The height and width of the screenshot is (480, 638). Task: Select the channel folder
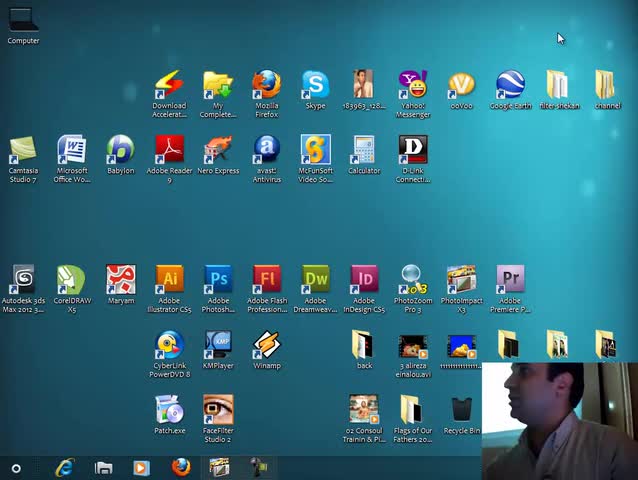(607, 89)
